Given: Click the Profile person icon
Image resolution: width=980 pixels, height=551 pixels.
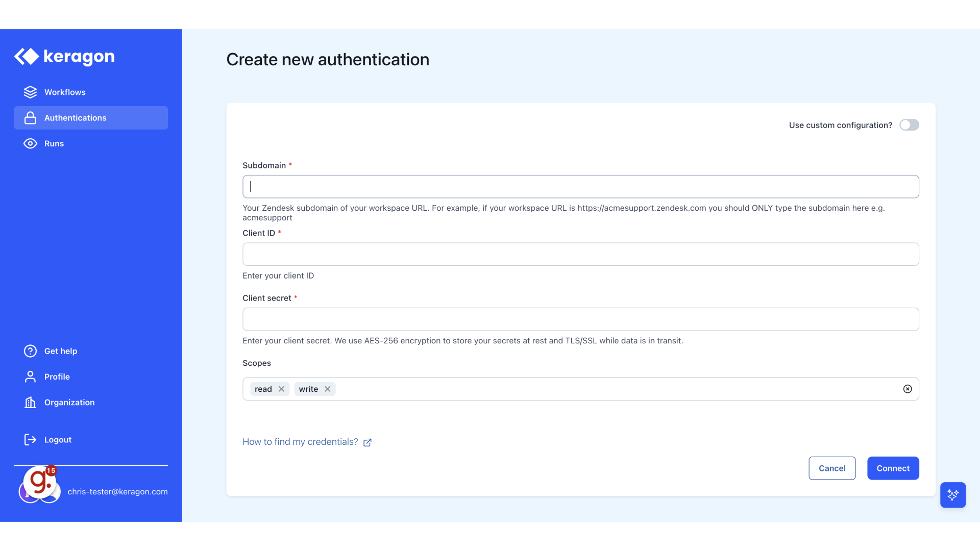Looking at the screenshot, I should click(x=30, y=377).
